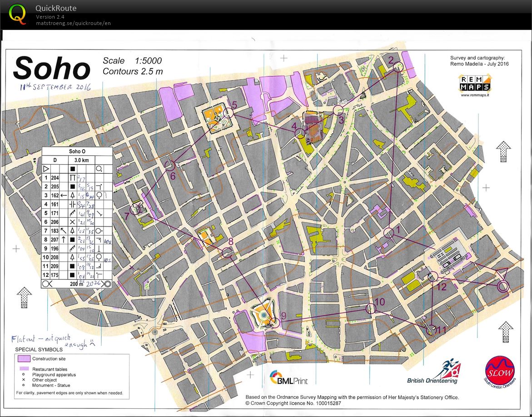Select control description row 11 code 209
This screenshot has width=532, height=417.
pyautogui.click(x=55, y=266)
